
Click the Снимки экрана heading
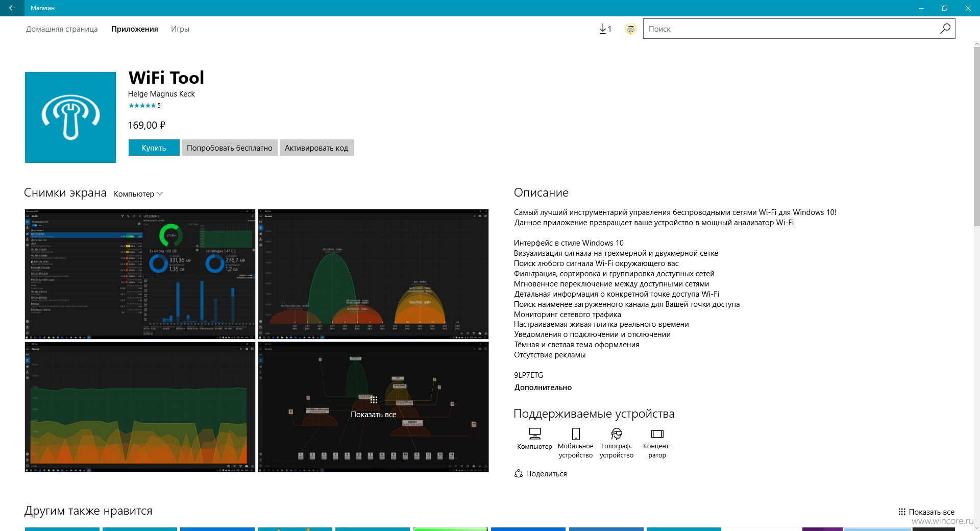(x=65, y=192)
